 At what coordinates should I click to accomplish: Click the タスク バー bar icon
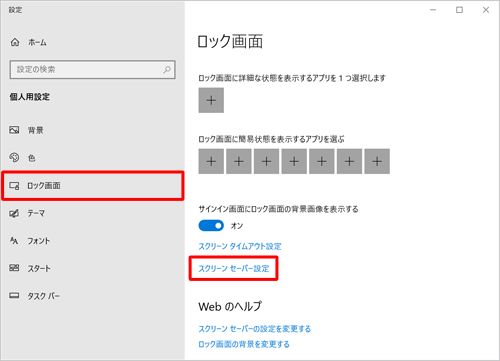[x=14, y=295]
